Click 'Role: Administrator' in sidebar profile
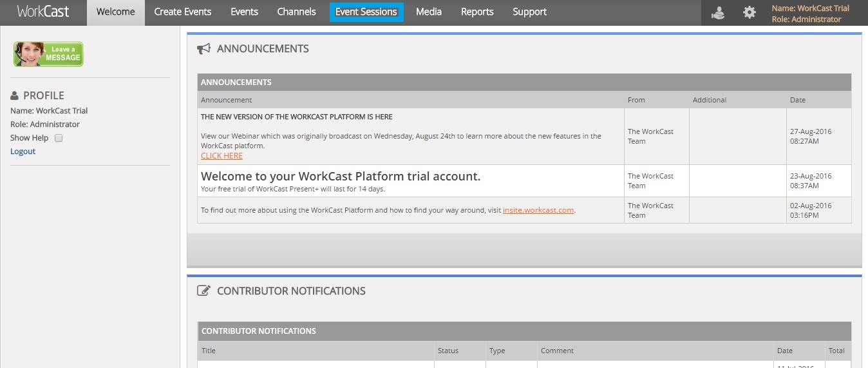Image resolution: width=868 pixels, height=368 pixels. pyautogui.click(x=45, y=124)
